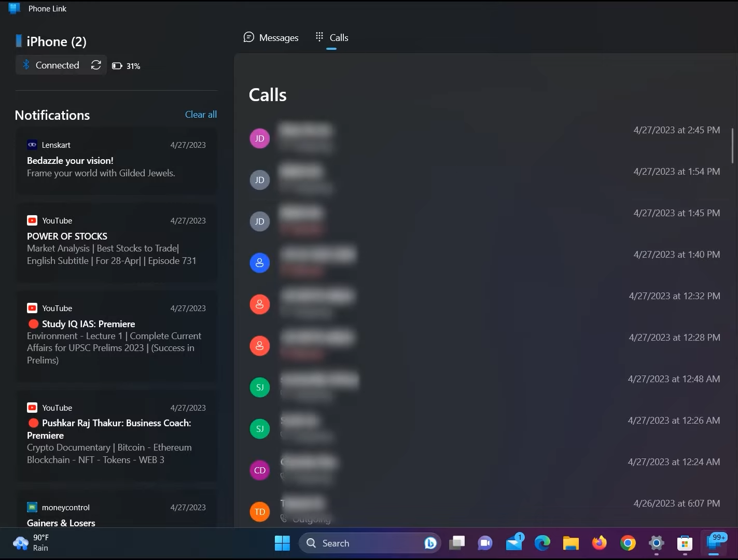Check the phone battery 31% indicator
The image size is (738, 560).
(x=126, y=66)
